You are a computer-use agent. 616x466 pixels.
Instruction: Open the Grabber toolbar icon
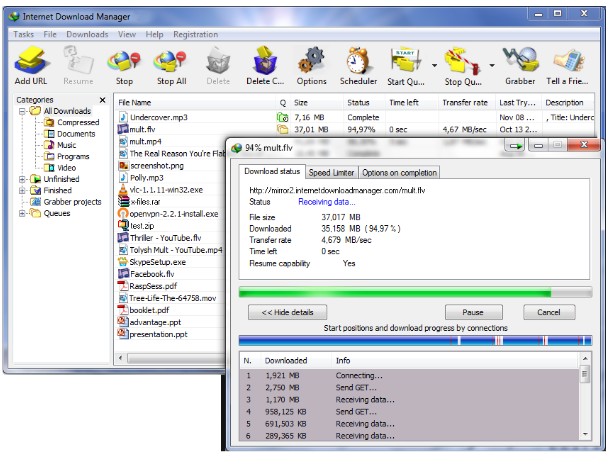pyautogui.click(x=520, y=61)
